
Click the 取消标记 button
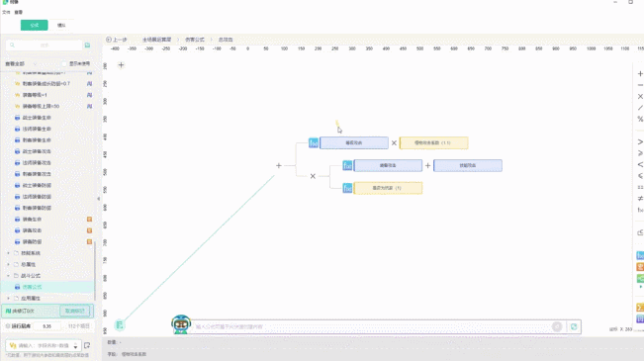pos(75,311)
